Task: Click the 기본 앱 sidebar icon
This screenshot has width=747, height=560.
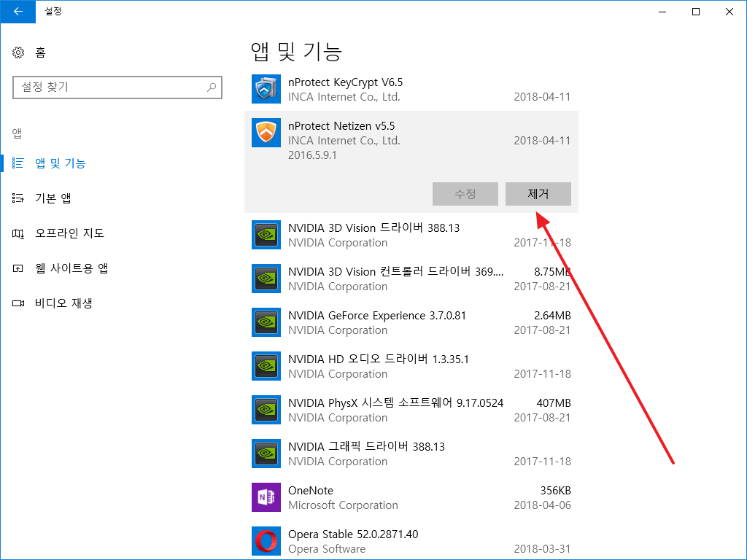Action: click(18, 198)
